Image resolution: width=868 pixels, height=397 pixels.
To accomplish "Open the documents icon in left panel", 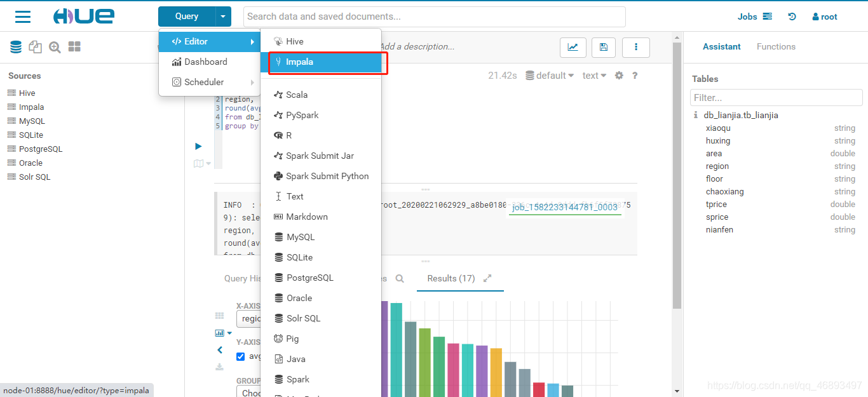I will coord(36,46).
